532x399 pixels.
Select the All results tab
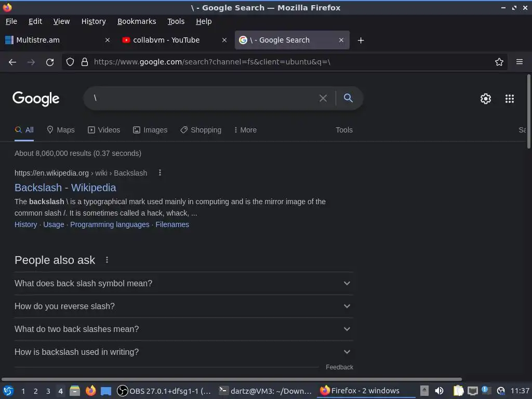pyautogui.click(x=24, y=130)
